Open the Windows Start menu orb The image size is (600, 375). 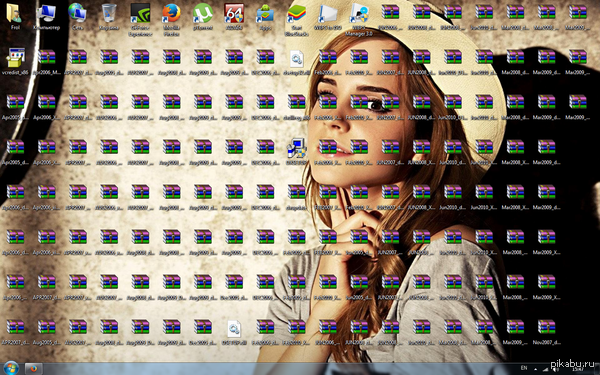[x=10, y=369]
